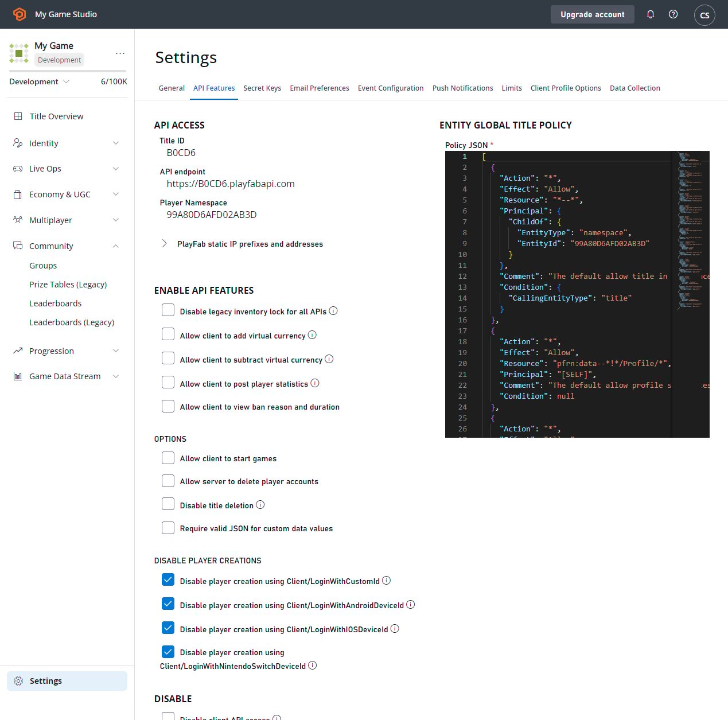728x720 pixels.
Task: Open the Data Collection tab
Action: click(635, 88)
